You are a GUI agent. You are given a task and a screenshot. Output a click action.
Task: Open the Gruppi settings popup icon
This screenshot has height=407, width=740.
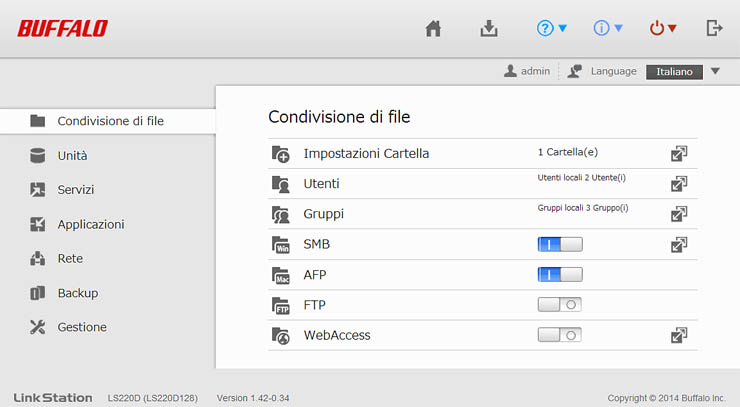[679, 214]
